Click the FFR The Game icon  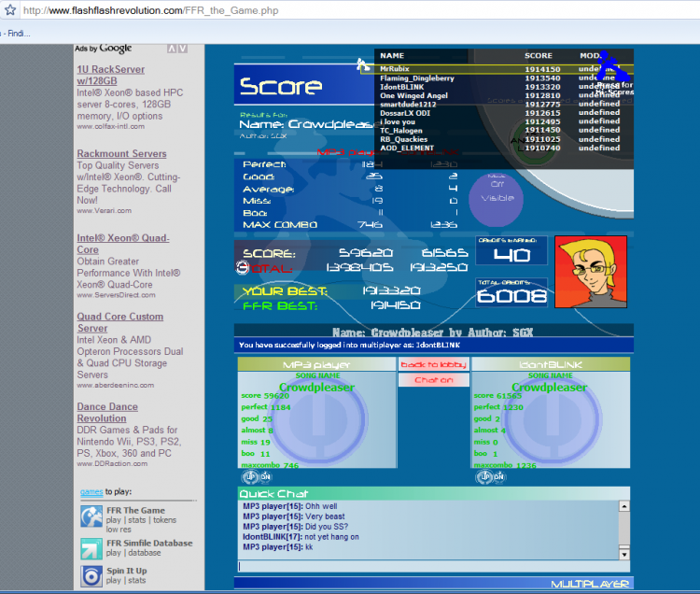[91, 516]
